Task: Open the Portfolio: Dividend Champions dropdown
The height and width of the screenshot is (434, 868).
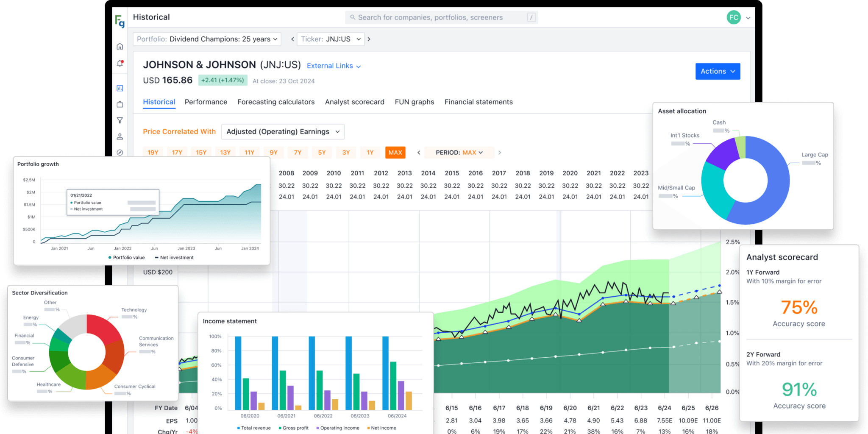Action: (x=207, y=39)
